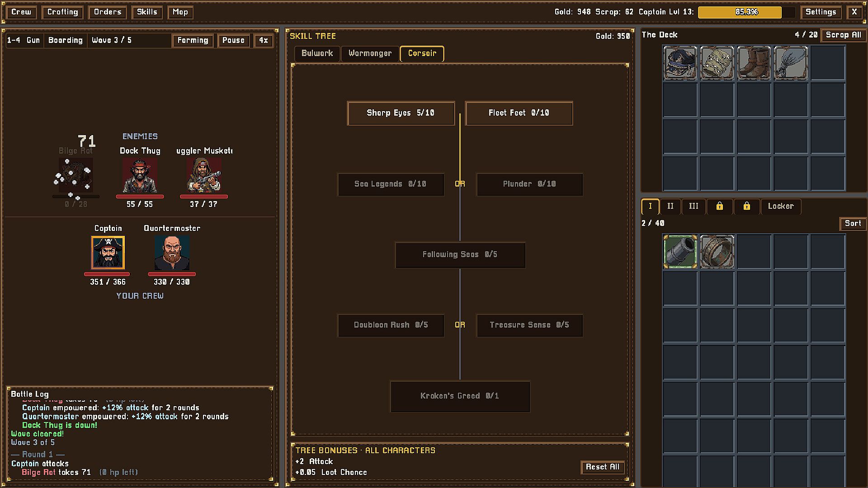Click the Boarding stage label
The height and width of the screenshot is (488, 868).
click(66, 40)
